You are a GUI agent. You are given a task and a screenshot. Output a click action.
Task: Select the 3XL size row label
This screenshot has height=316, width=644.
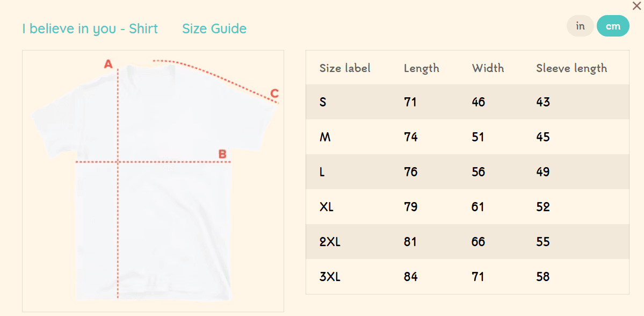(x=330, y=277)
